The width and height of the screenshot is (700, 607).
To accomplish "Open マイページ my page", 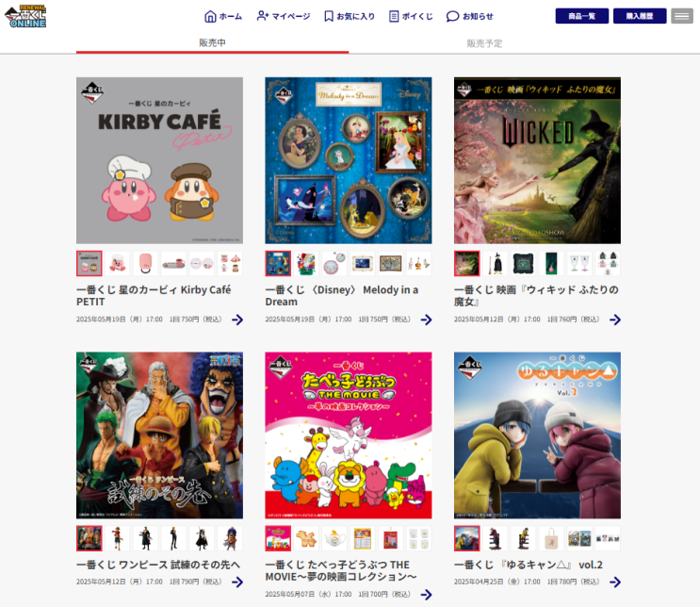I will 284,17.
